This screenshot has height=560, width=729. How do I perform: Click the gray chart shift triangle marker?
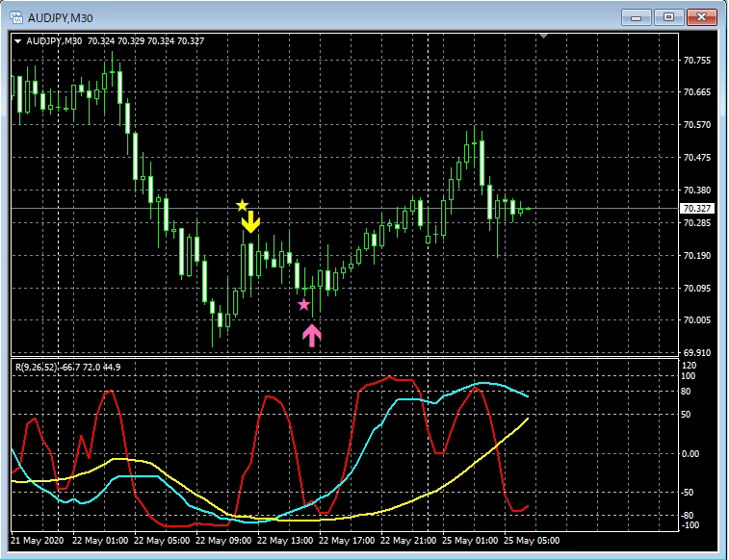pyautogui.click(x=544, y=37)
